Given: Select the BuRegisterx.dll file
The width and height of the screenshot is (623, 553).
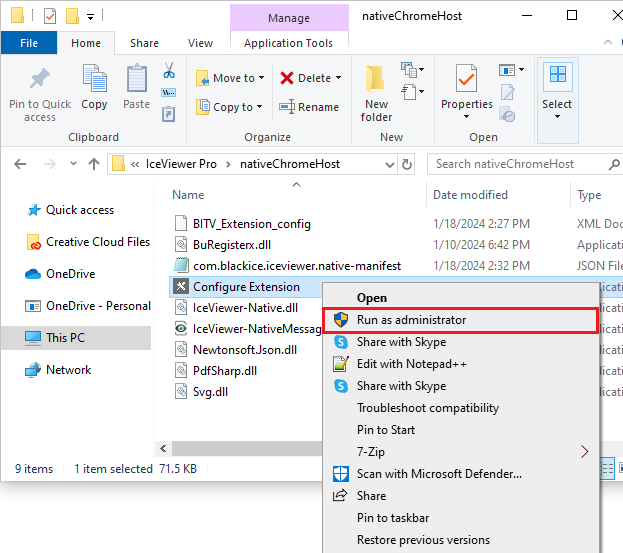Looking at the screenshot, I should point(232,245).
